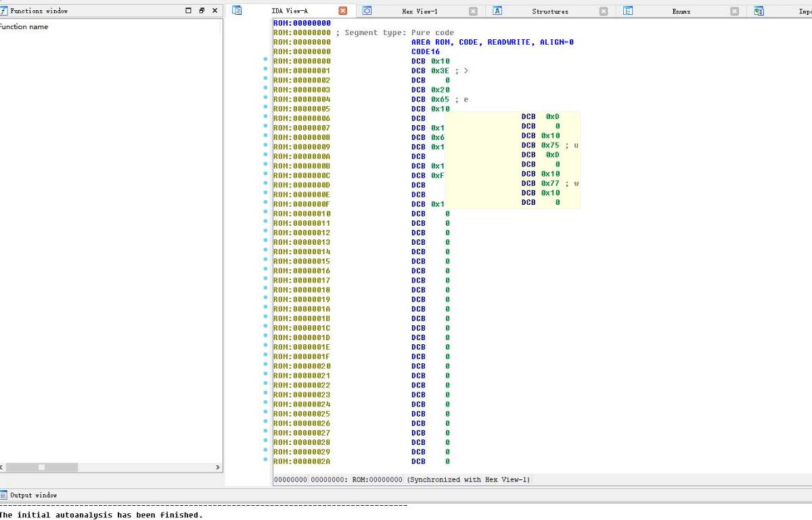
Task: Open the Structures tab
Action: 549,11
